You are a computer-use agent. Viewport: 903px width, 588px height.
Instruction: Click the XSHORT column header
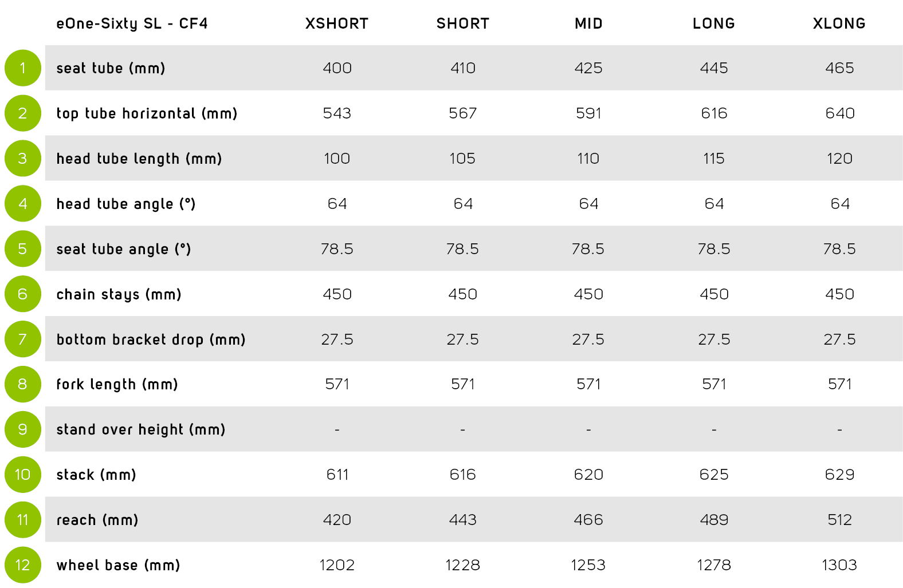[x=336, y=23]
